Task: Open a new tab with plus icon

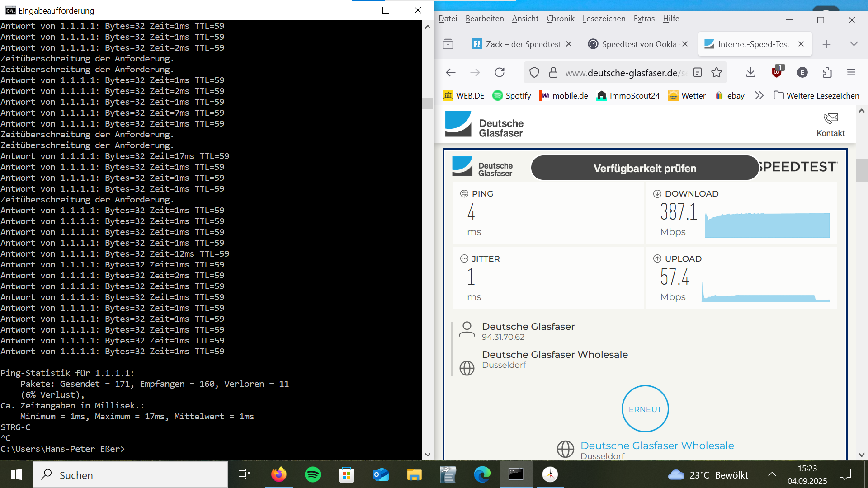Action: (826, 44)
